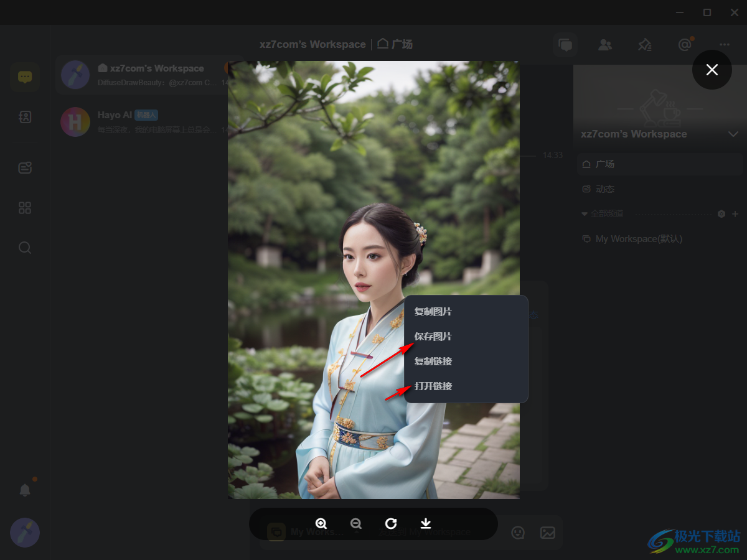Maximize the application window
747x560 pixels.
click(x=707, y=12)
